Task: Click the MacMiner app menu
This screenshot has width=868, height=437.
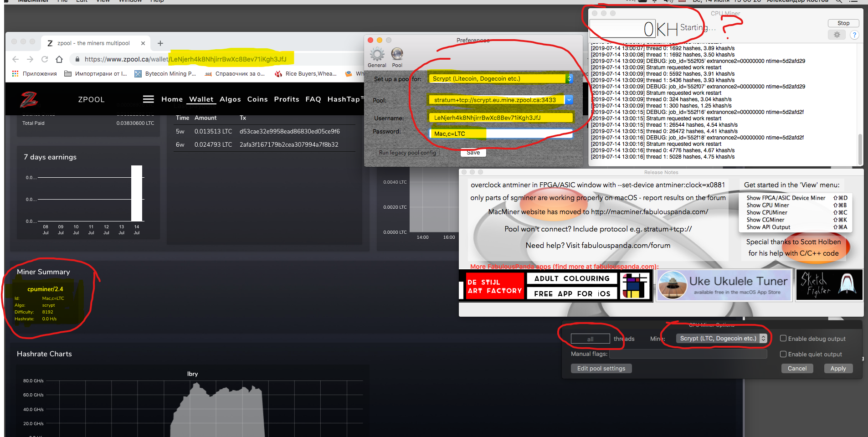Action: point(33,1)
